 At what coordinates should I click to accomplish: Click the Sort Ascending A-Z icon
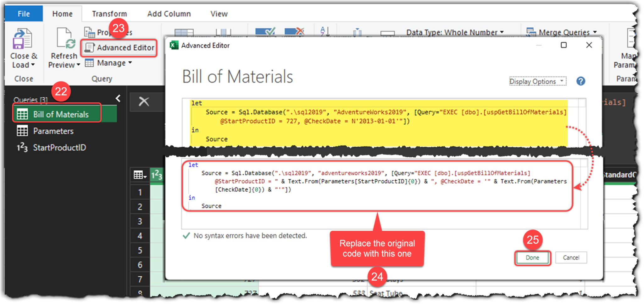[x=325, y=31]
